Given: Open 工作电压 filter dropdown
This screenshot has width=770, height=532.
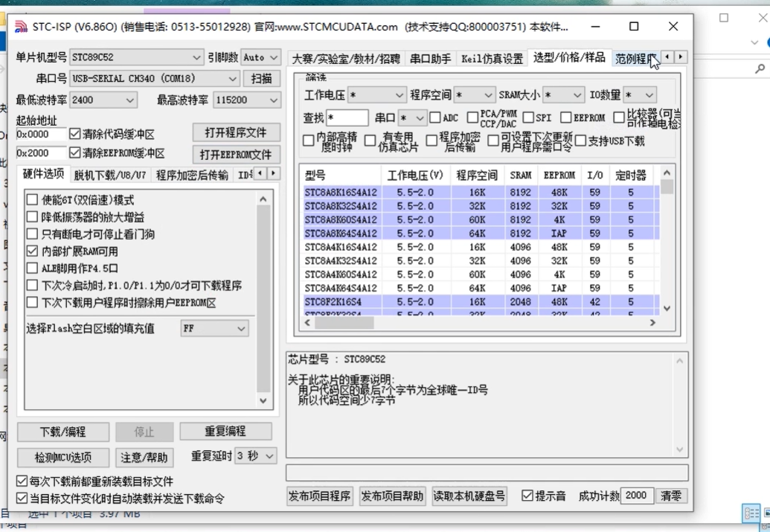Looking at the screenshot, I should [x=376, y=94].
